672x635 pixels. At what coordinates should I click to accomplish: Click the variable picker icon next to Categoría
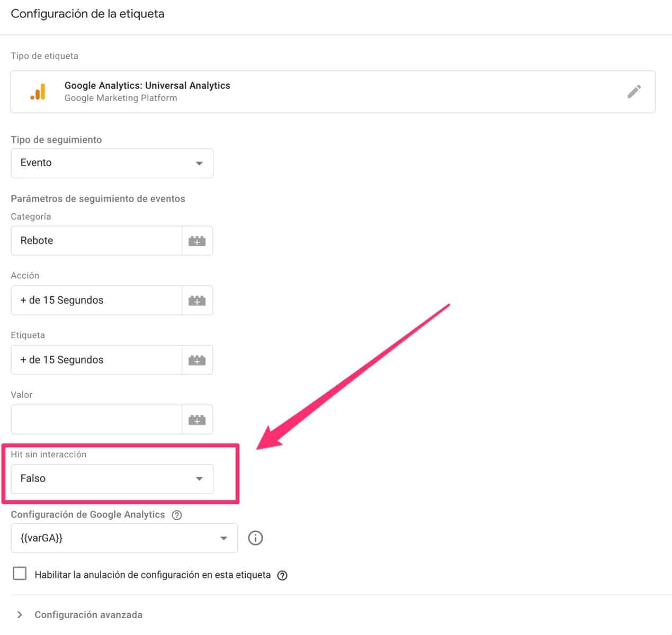197,241
